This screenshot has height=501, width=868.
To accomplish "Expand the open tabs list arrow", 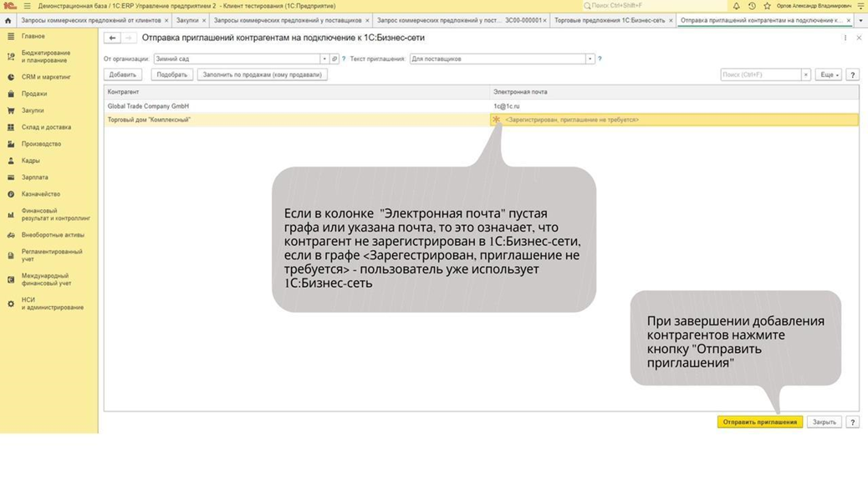I will (860, 20).
